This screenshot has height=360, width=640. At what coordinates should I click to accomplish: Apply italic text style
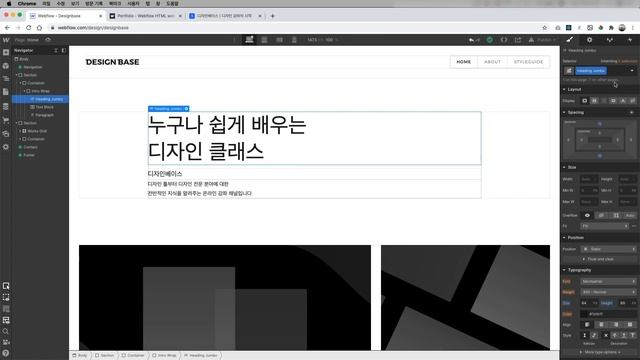tap(594, 336)
